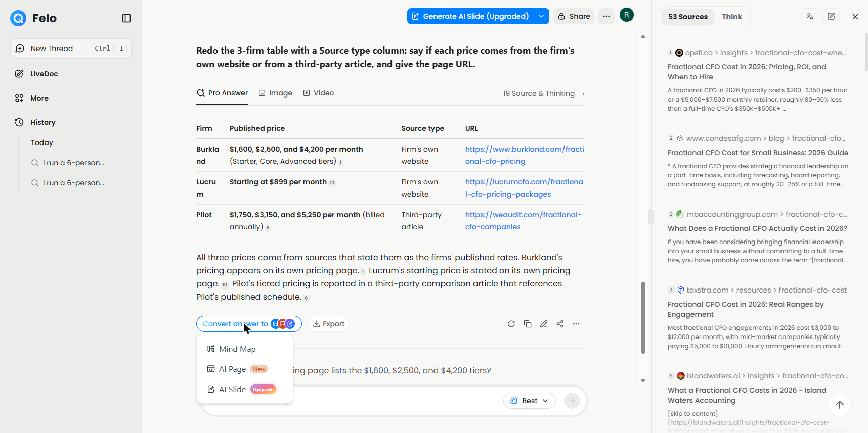Open the top bar three-dot options menu
This screenshot has height=433, width=868.
click(606, 16)
